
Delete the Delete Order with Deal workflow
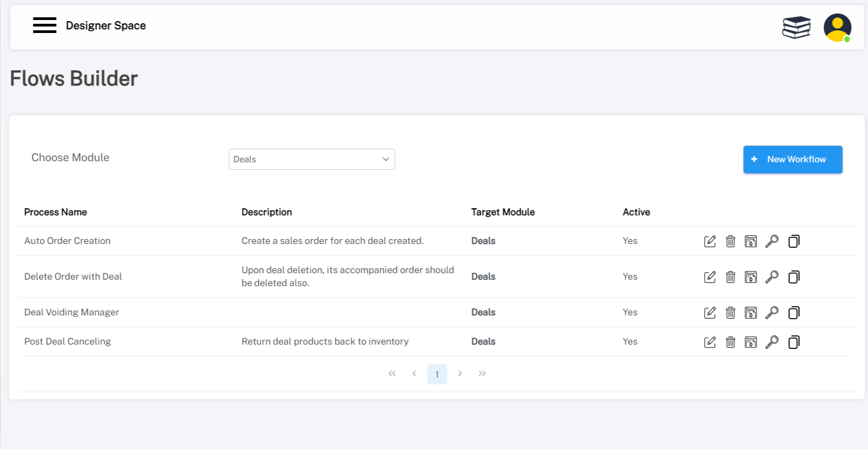[x=730, y=277]
